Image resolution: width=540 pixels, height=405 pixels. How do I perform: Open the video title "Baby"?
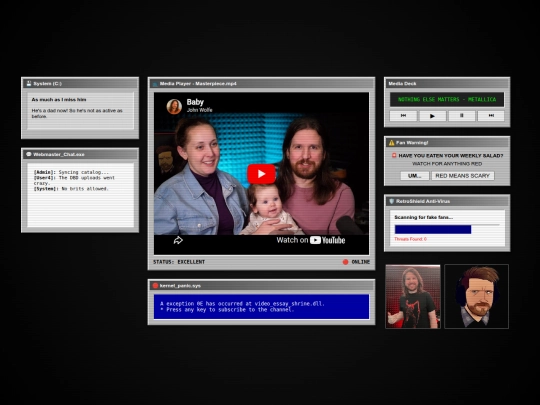[195, 102]
